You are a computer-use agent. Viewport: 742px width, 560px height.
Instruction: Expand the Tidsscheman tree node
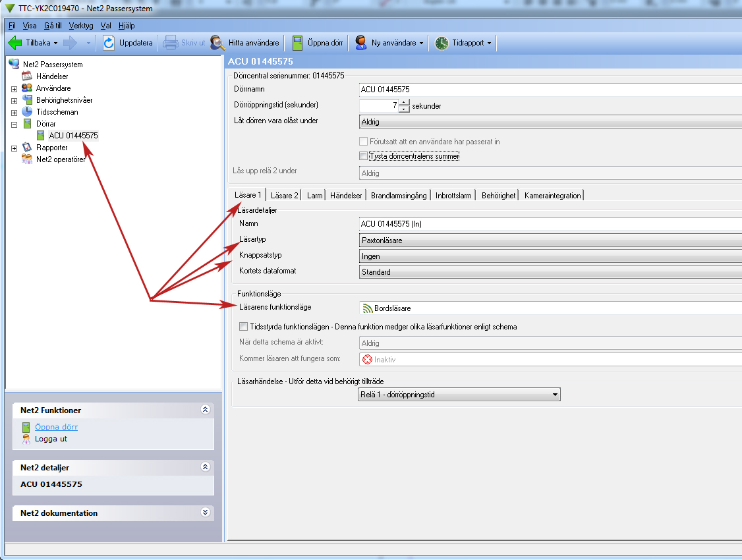[14, 113]
